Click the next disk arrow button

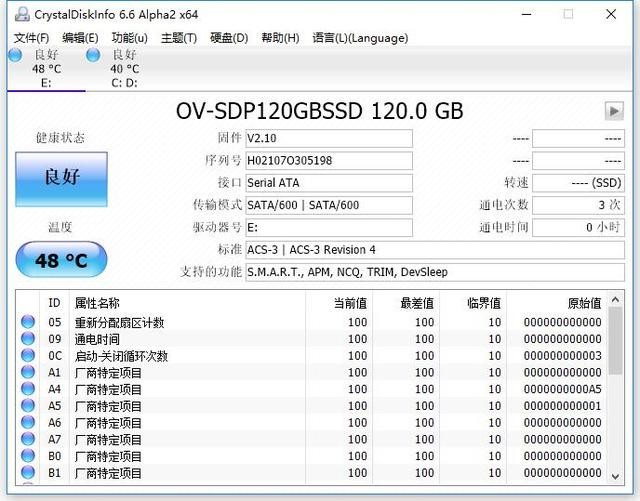pyautogui.click(x=614, y=111)
